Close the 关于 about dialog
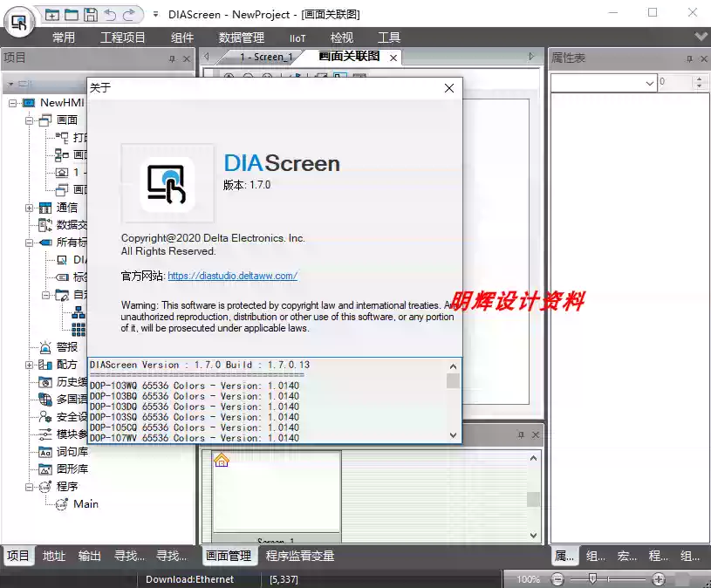The image size is (711, 588). pyautogui.click(x=449, y=88)
